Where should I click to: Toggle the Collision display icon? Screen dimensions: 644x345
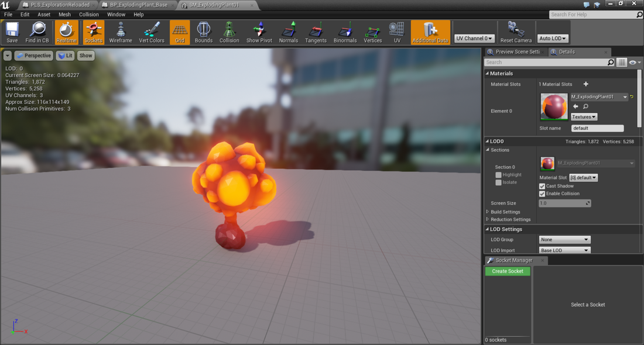pyautogui.click(x=229, y=33)
